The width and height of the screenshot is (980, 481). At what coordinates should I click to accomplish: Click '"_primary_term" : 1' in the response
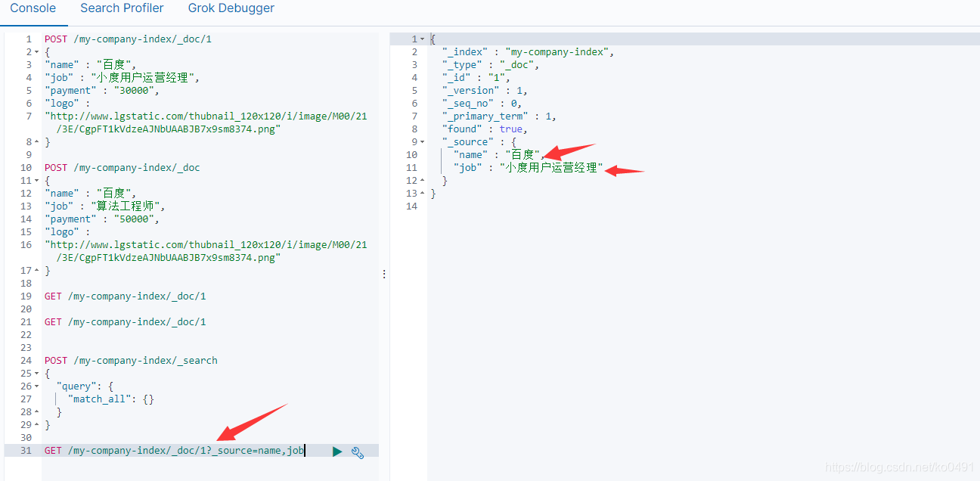click(x=499, y=116)
